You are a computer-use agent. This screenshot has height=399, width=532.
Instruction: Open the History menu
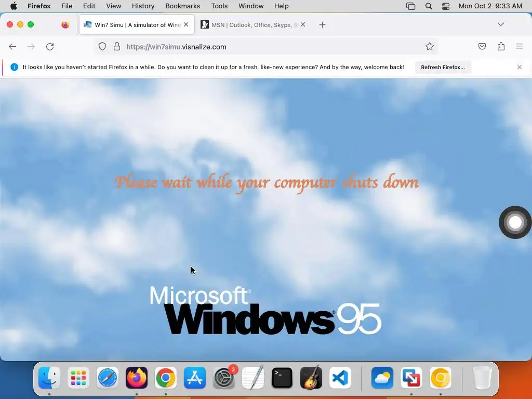tap(143, 6)
